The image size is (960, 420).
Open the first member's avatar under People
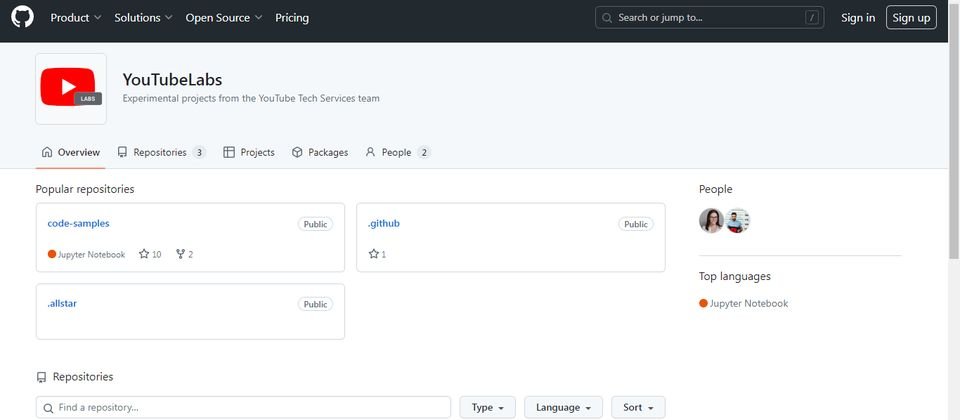coord(711,220)
